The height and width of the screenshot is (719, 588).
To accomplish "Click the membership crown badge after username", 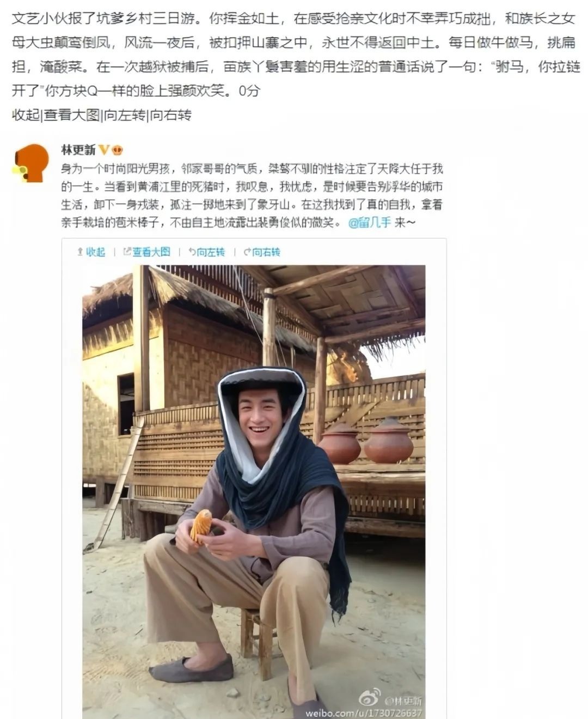I will pyautogui.click(x=117, y=150).
